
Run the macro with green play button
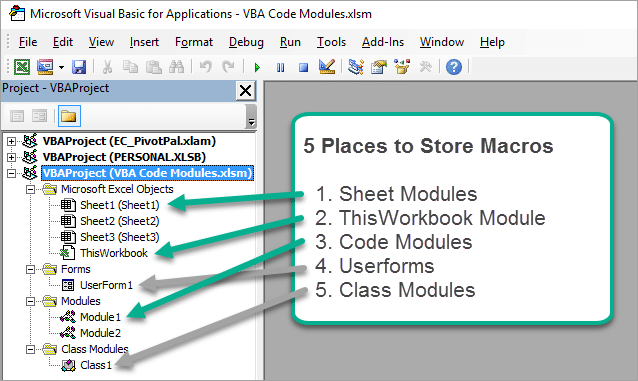[257, 67]
